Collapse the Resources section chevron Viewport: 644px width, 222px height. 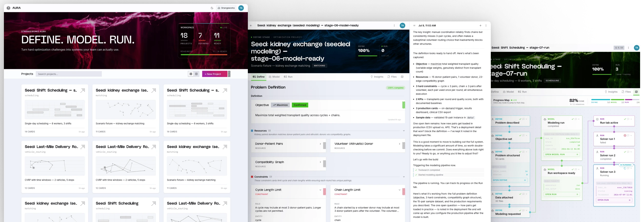(404, 131)
